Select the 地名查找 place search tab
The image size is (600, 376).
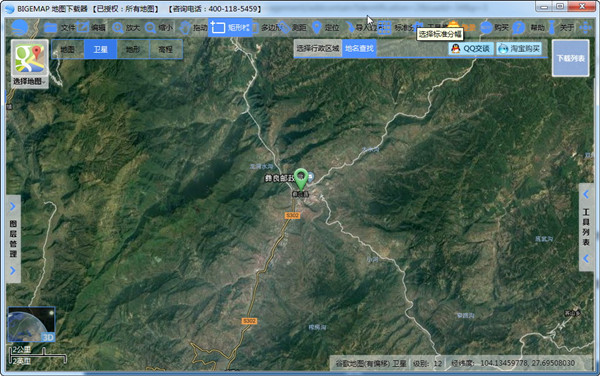359,49
